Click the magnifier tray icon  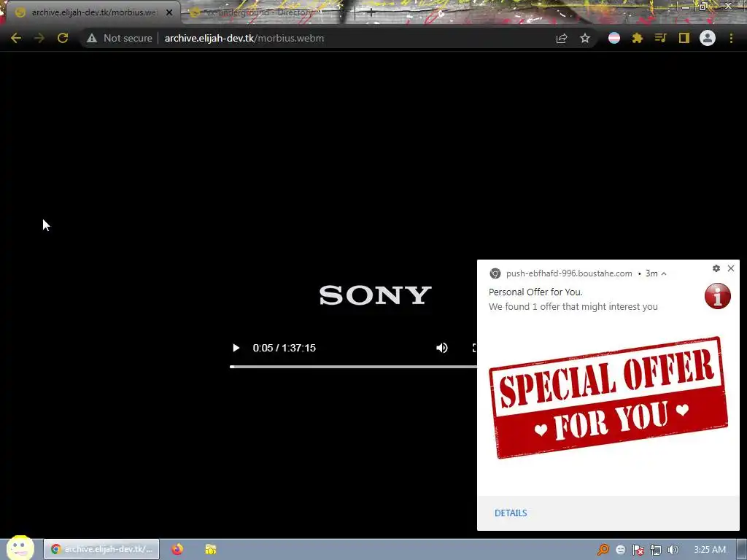tap(603, 550)
